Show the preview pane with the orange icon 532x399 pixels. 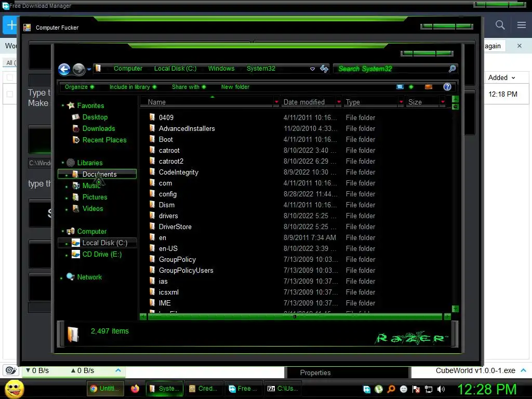point(429,87)
